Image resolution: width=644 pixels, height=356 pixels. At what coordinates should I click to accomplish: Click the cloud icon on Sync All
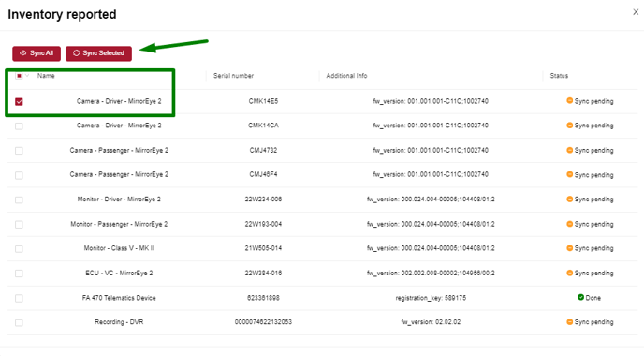[x=23, y=53]
